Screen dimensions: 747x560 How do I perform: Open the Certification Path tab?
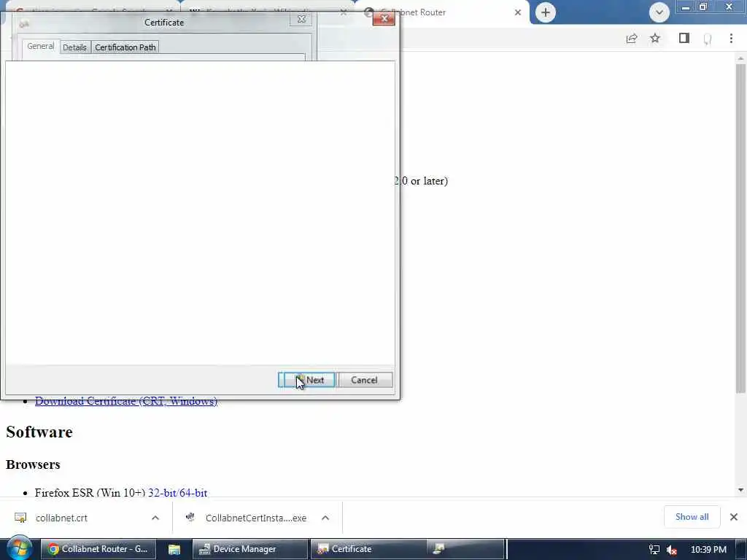(x=125, y=47)
